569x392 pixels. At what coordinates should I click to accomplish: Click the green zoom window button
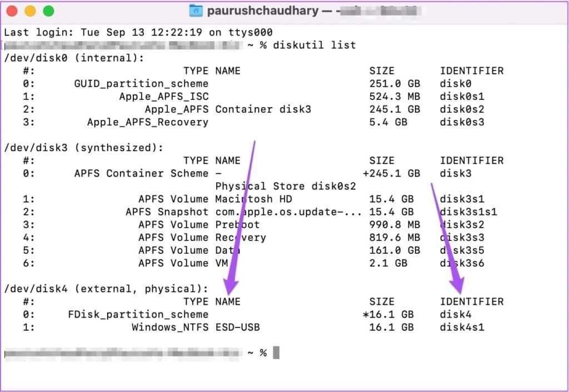tap(49, 11)
